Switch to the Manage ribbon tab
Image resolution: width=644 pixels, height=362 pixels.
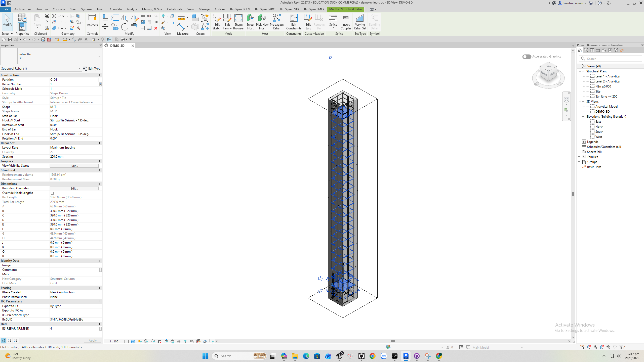tap(204, 9)
